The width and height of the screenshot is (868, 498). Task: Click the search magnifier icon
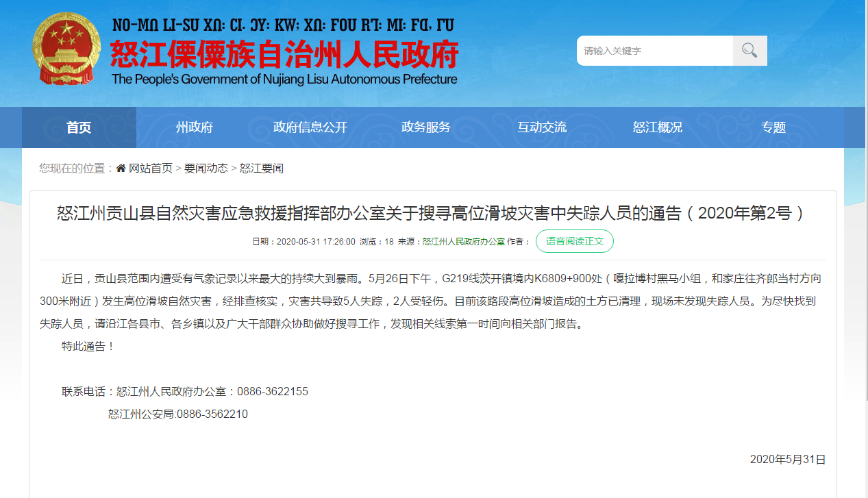(749, 51)
